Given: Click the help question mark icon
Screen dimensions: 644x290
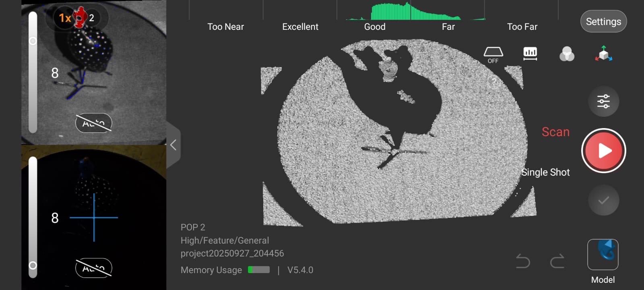Looking at the screenshot, I should click(x=493, y=82).
